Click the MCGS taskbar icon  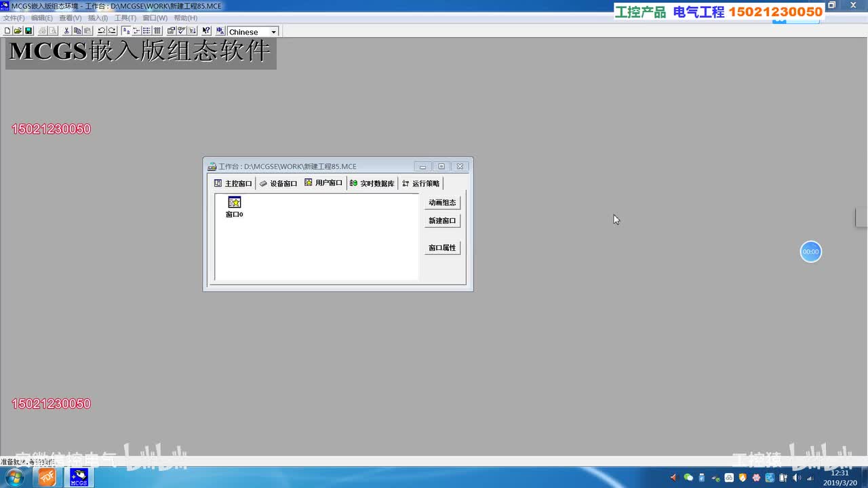coord(79,477)
